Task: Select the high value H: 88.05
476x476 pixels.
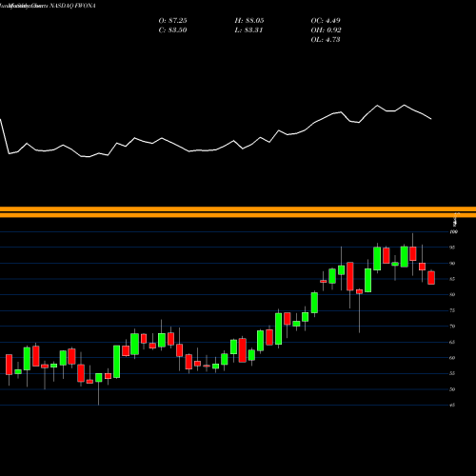Action: click(x=249, y=21)
